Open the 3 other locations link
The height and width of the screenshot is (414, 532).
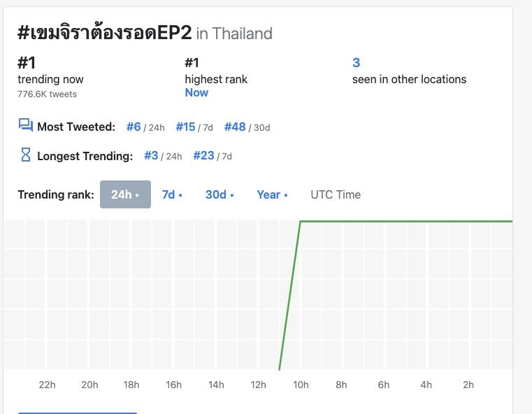pyautogui.click(x=357, y=63)
